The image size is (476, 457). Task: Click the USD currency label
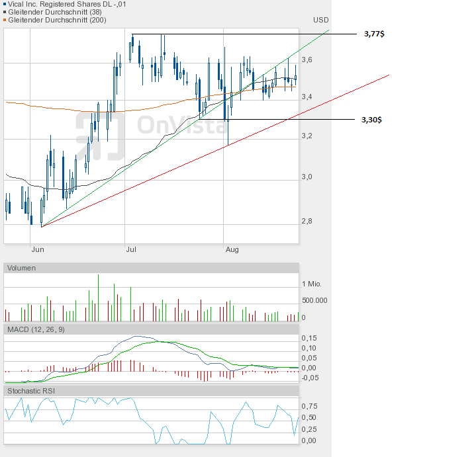click(x=320, y=21)
